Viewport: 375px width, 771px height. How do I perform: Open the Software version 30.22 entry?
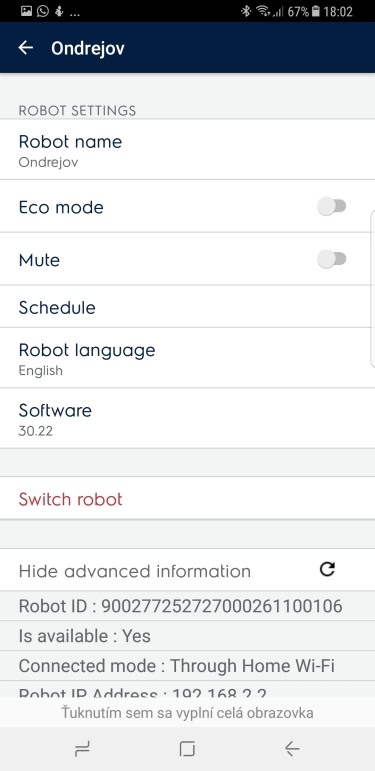point(187,418)
